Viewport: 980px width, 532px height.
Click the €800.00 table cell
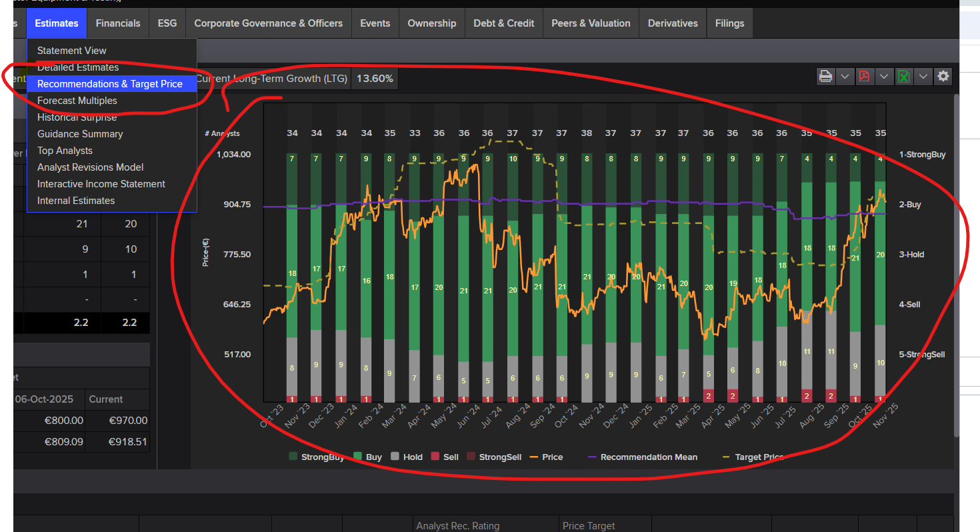[x=64, y=421]
